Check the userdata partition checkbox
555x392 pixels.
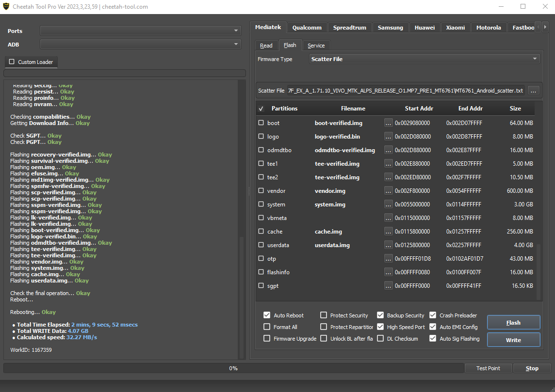(x=261, y=245)
